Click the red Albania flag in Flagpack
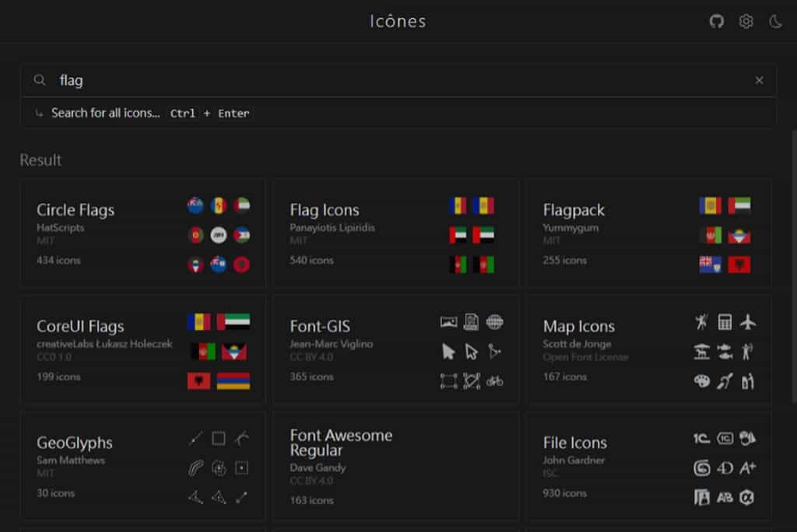Viewport: 797px width, 532px height. [x=739, y=264]
